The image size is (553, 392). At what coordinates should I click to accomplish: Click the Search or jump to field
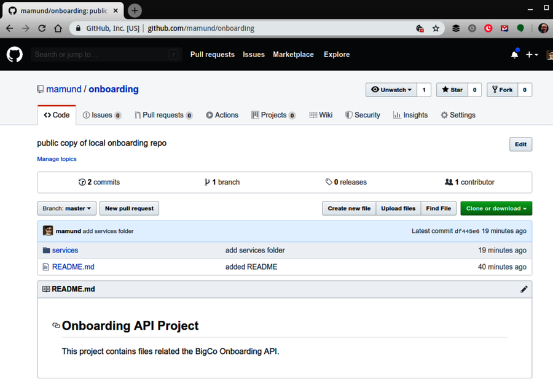[x=104, y=55]
